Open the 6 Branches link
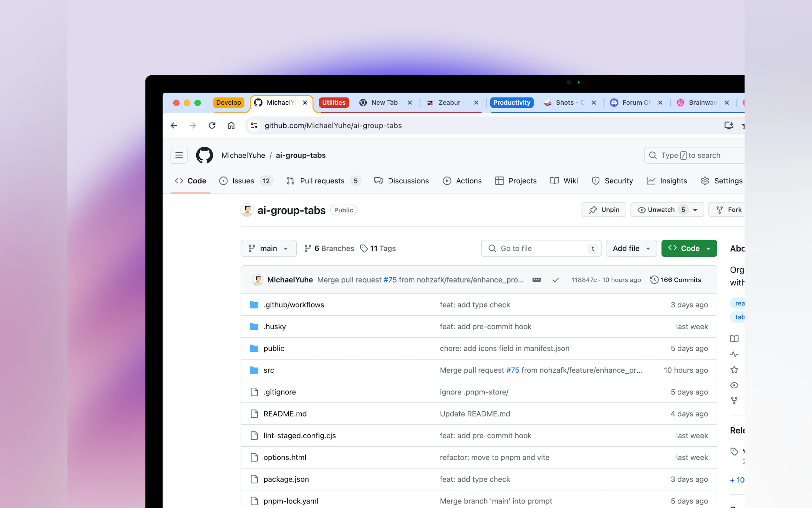This screenshot has width=812, height=508. click(329, 248)
